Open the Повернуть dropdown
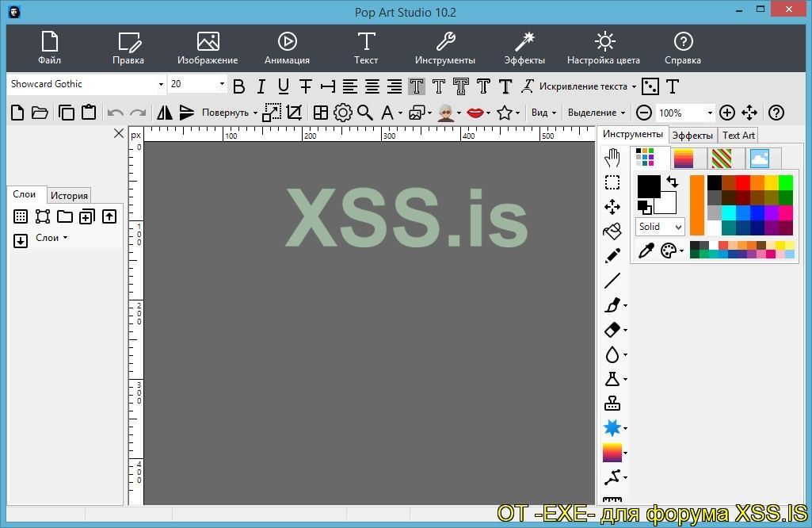The image size is (812, 528). point(230,113)
